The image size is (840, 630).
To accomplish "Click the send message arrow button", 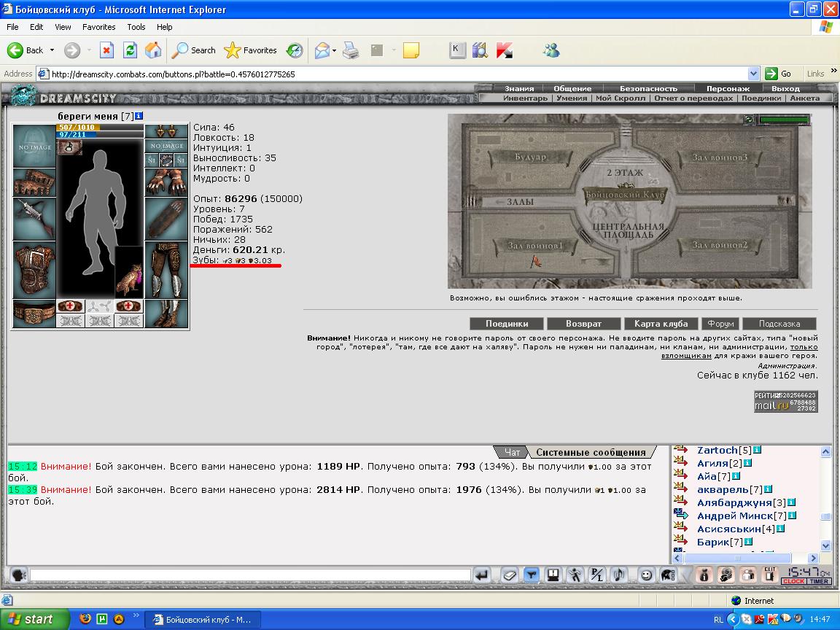I will (482, 575).
